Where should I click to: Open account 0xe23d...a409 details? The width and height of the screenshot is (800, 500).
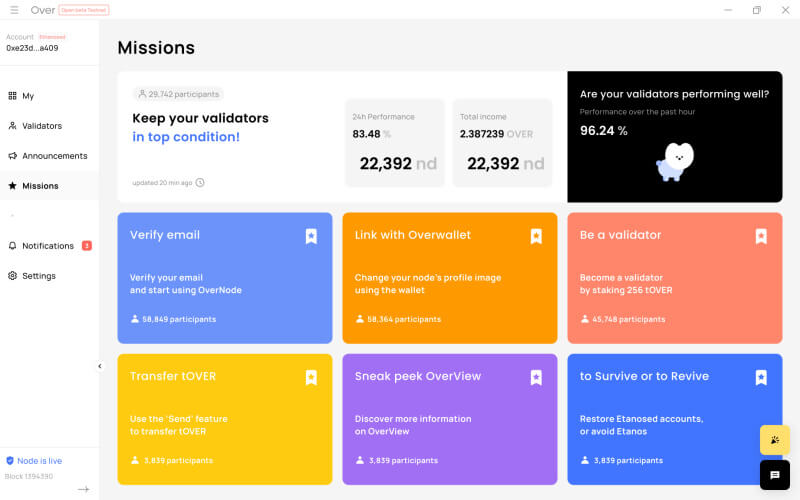(x=32, y=47)
